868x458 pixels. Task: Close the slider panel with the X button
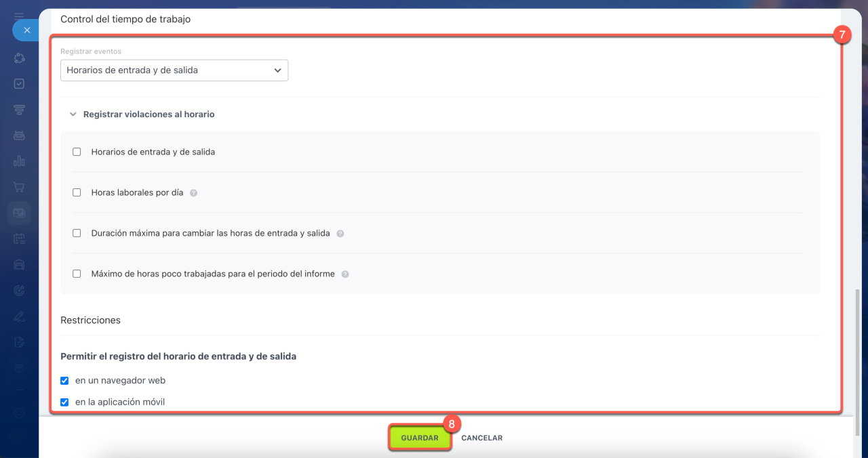click(26, 30)
